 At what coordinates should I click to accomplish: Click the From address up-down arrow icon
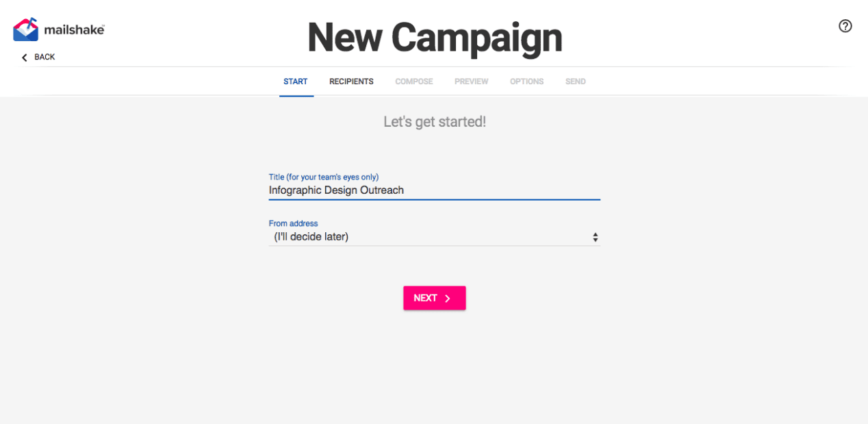(595, 237)
